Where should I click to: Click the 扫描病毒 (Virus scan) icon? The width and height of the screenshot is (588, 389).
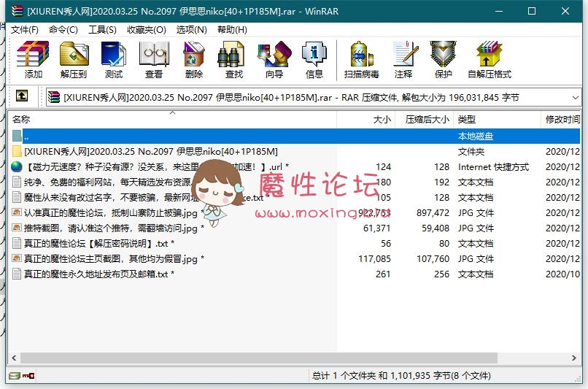point(362,60)
